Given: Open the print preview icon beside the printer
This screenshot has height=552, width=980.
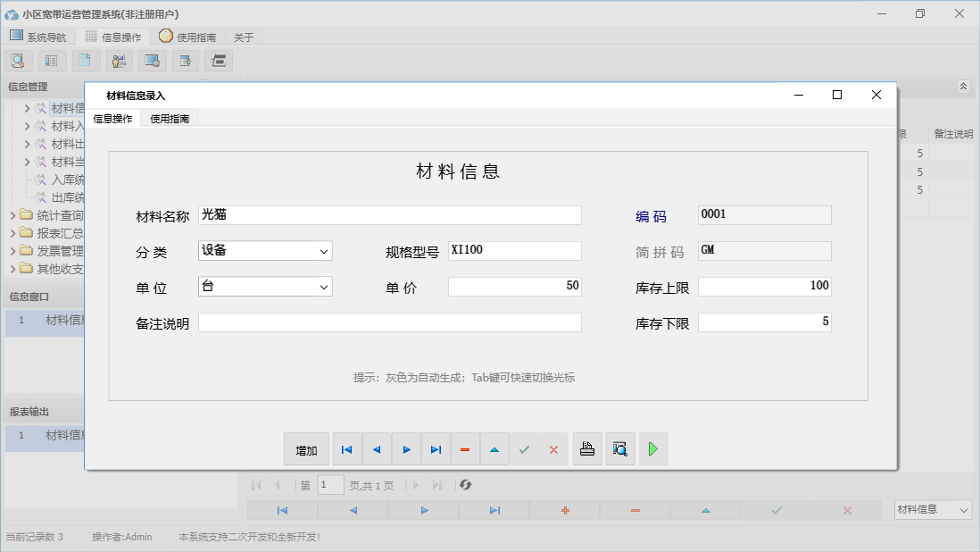Looking at the screenshot, I should pos(620,449).
